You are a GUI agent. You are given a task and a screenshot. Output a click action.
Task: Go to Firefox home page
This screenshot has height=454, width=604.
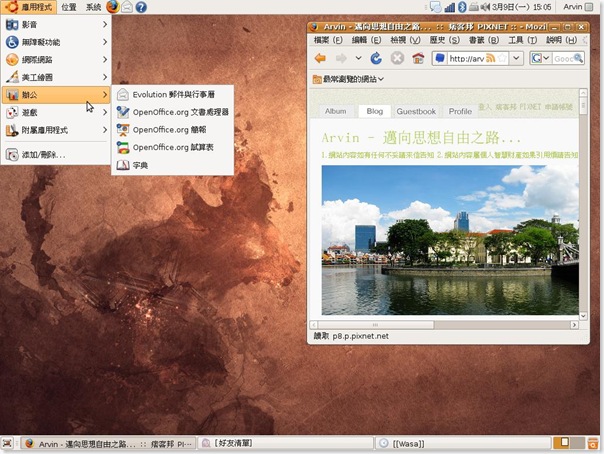click(x=418, y=59)
